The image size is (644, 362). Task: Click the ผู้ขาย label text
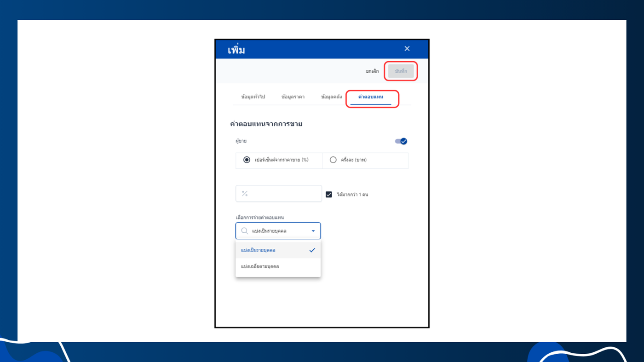(241, 141)
